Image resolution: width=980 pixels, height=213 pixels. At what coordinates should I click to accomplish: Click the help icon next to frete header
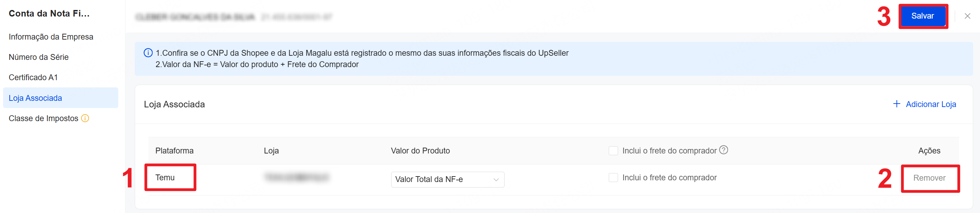point(724,150)
